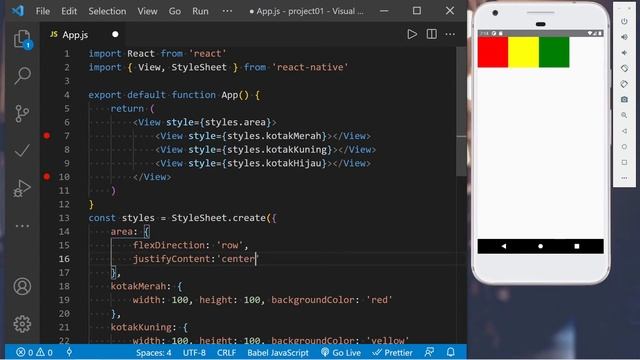Click Prettier in status bar
The image size is (640, 360).
coord(392,352)
